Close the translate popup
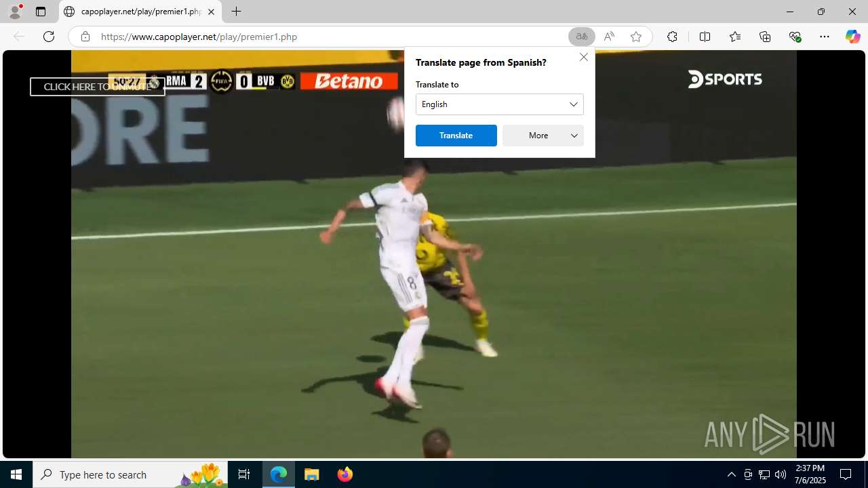This screenshot has width=868, height=488. [584, 57]
